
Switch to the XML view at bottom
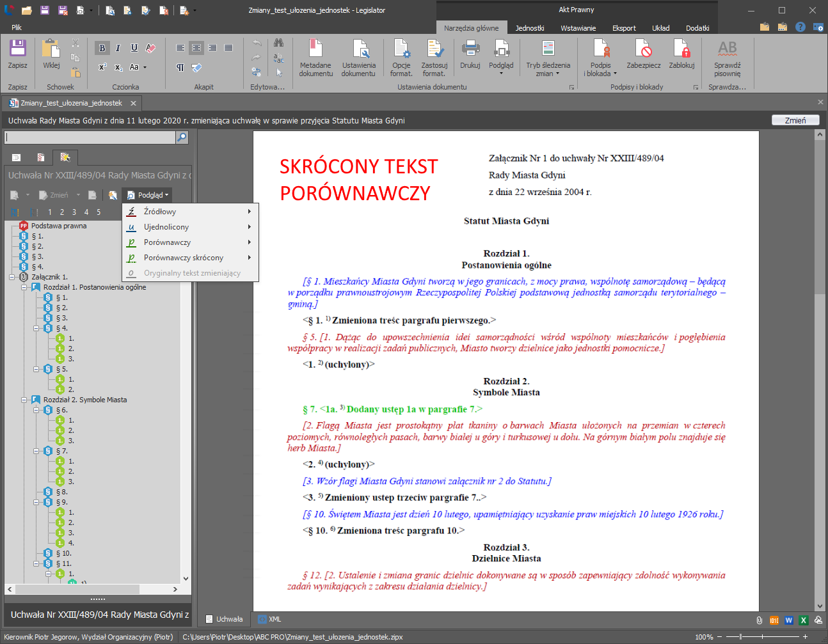coord(269,619)
